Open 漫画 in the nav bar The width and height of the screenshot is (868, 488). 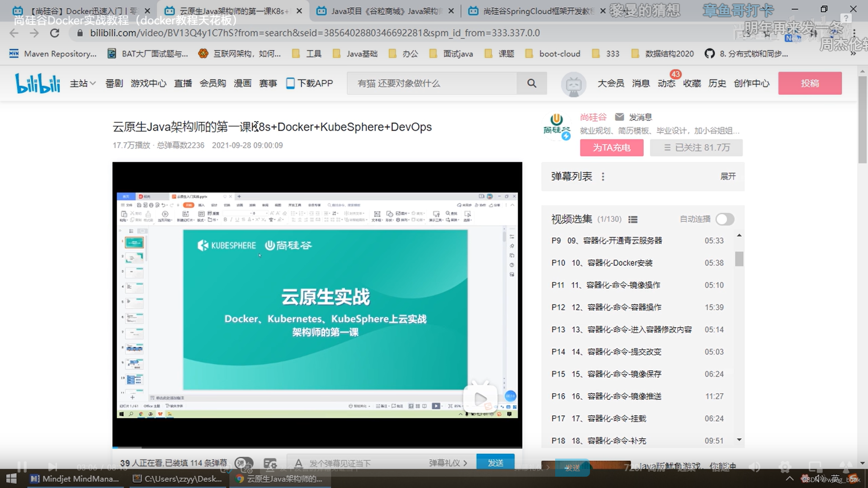point(242,83)
